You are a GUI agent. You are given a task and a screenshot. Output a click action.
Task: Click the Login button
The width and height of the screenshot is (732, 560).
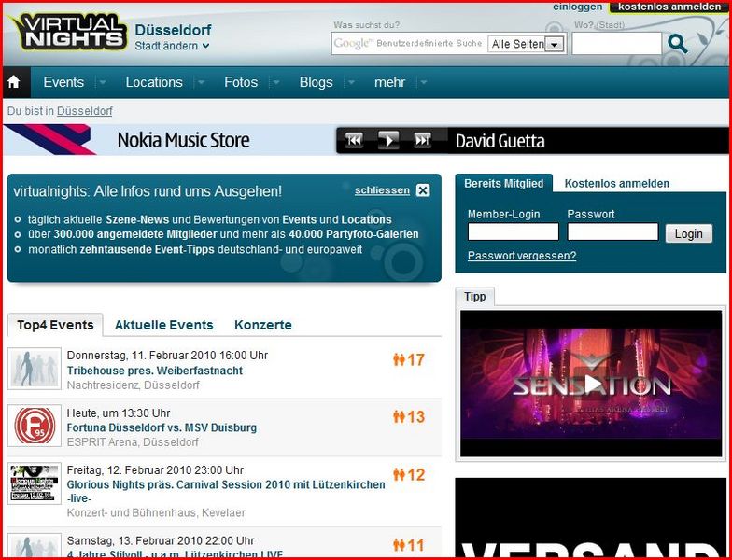click(689, 233)
